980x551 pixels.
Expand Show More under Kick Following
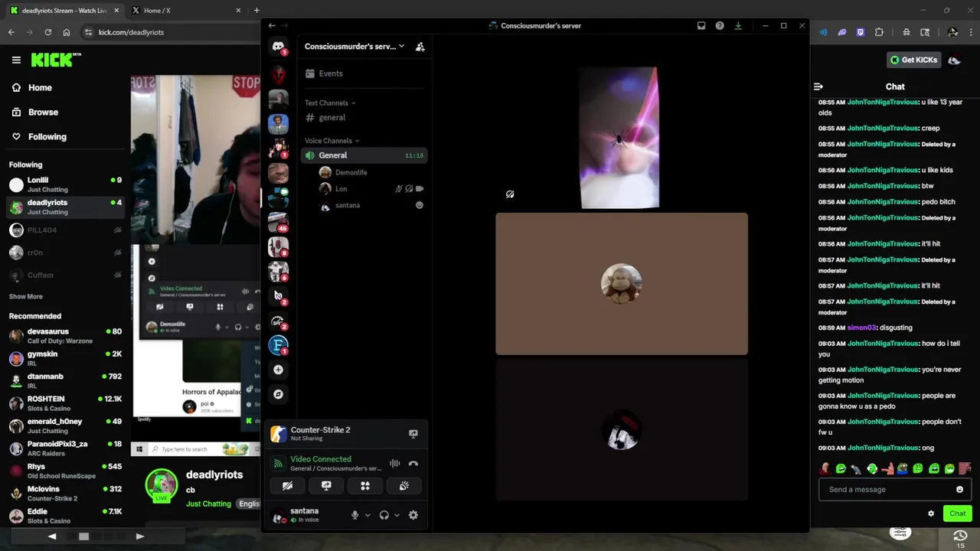26,296
